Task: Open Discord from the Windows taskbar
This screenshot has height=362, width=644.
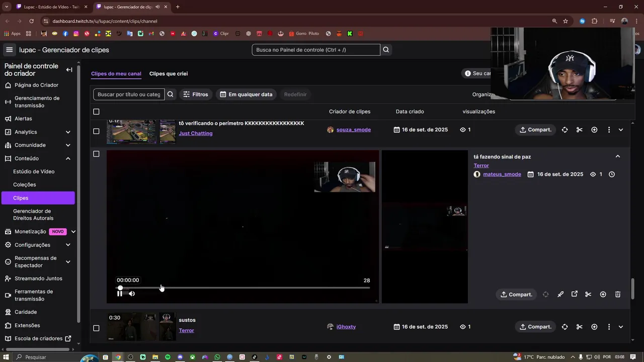Action: coord(180,357)
